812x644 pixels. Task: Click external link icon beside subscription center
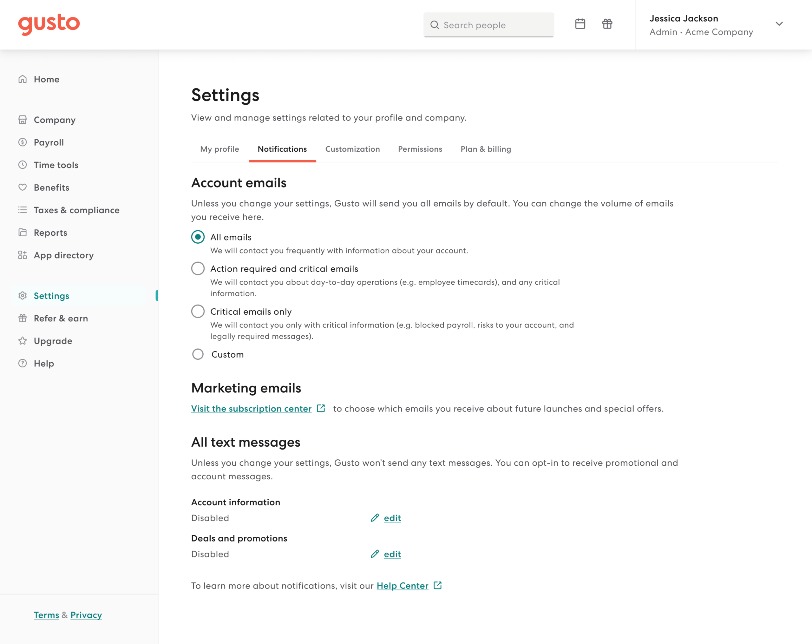coord(321,408)
